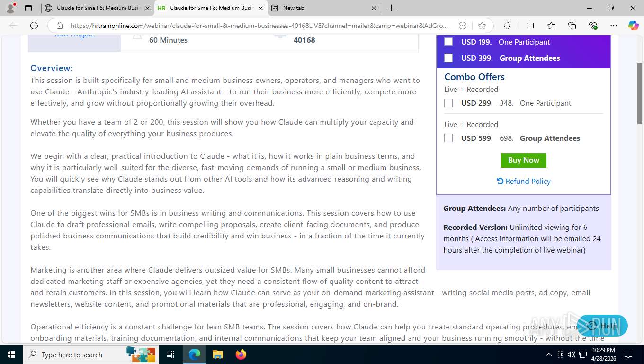Open the Copilot sidebar icon
The height and width of the screenshot is (364, 644).
coord(633,26)
